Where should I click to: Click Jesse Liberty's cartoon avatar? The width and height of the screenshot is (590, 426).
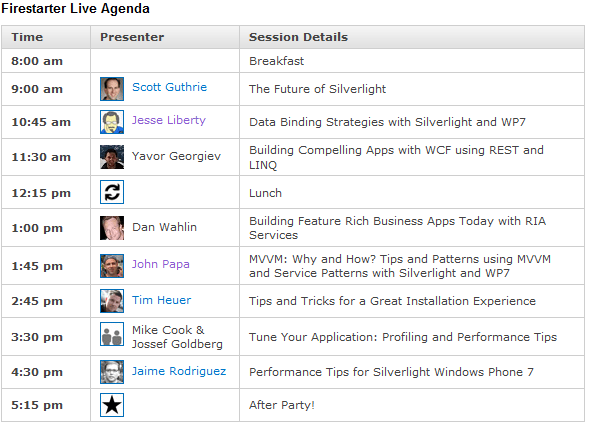112,122
